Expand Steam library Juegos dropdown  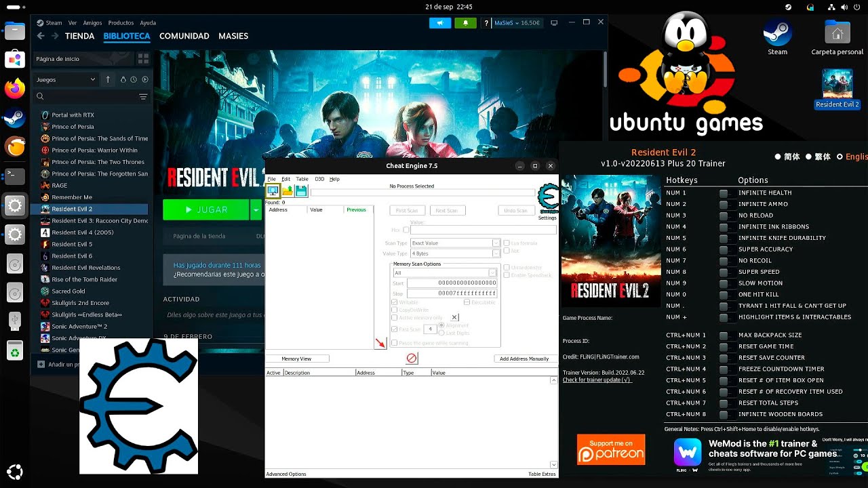click(66, 79)
